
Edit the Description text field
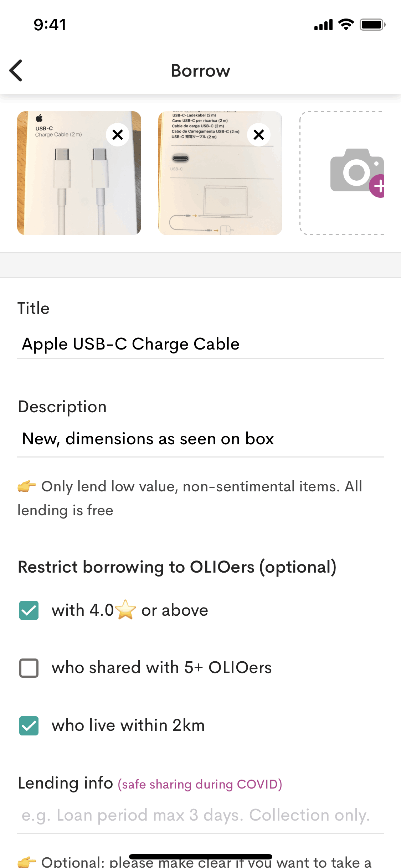(x=200, y=439)
